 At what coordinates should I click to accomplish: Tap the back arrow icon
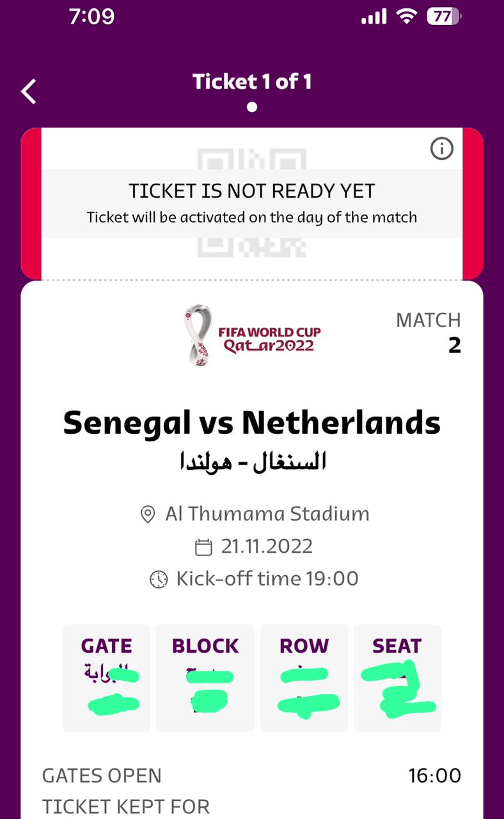pos(29,91)
